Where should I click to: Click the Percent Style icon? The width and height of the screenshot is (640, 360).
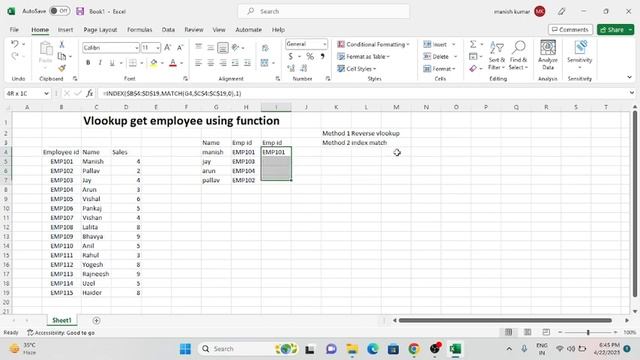(310, 56)
